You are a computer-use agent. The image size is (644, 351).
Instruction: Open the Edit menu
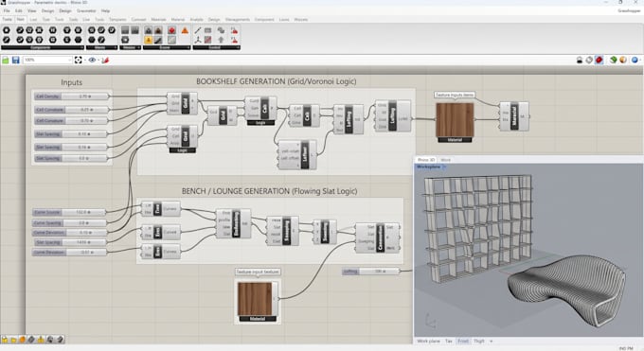pos(19,10)
